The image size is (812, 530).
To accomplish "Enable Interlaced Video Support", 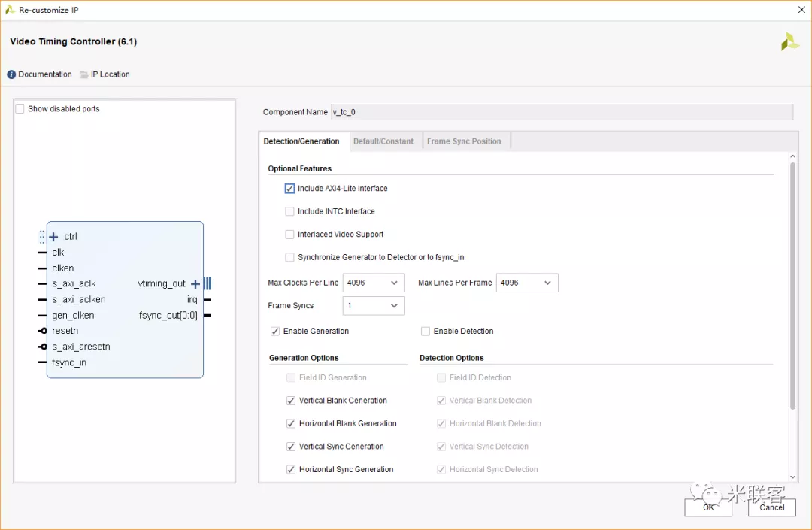I will point(289,235).
